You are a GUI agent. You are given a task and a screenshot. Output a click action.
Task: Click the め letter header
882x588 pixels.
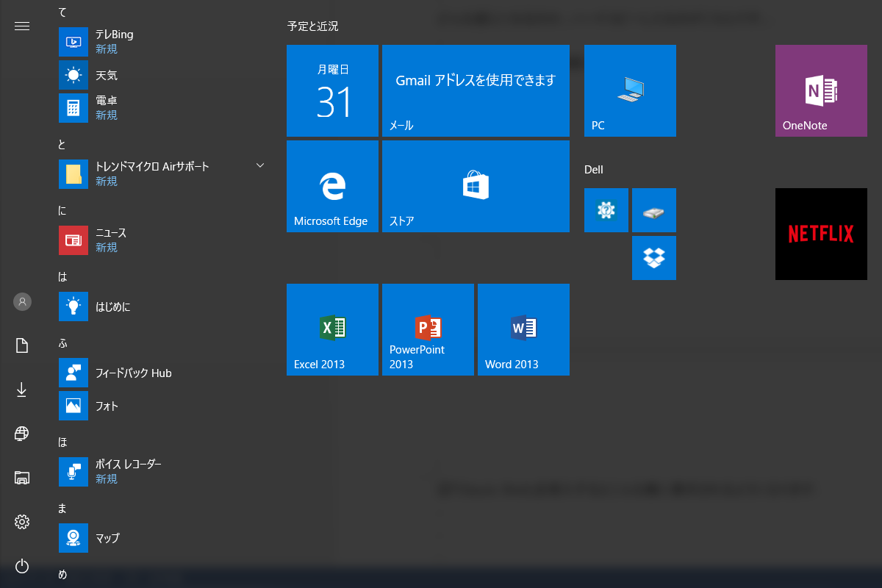(62, 575)
